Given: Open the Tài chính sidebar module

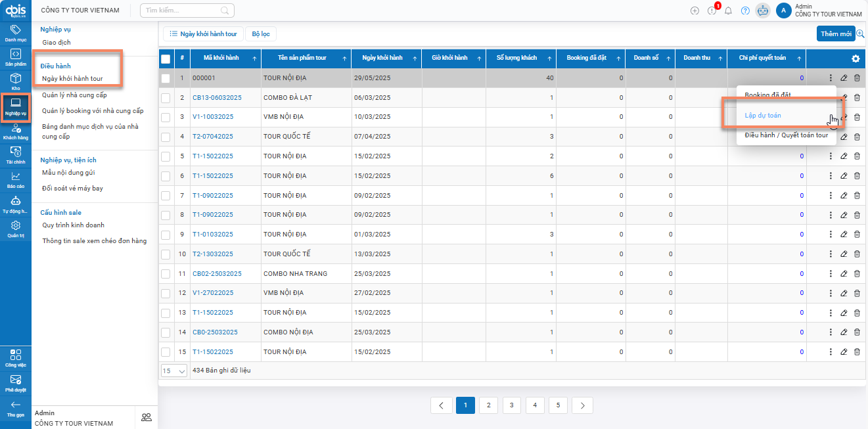Looking at the screenshot, I should (x=16, y=155).
